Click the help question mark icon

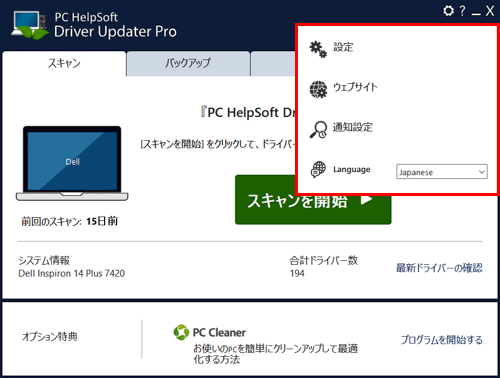point(462,11)
